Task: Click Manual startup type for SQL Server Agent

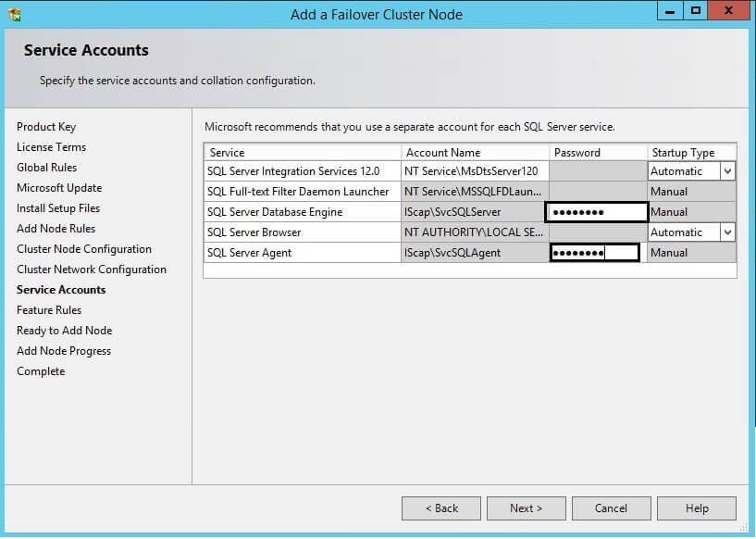Action: 692,253
